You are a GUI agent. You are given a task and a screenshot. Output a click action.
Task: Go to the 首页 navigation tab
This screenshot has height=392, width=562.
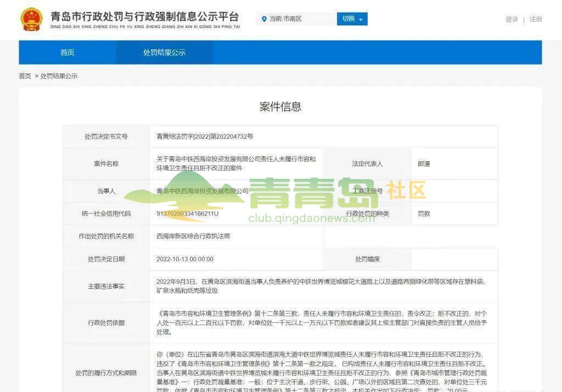click(x=68, y=52)
